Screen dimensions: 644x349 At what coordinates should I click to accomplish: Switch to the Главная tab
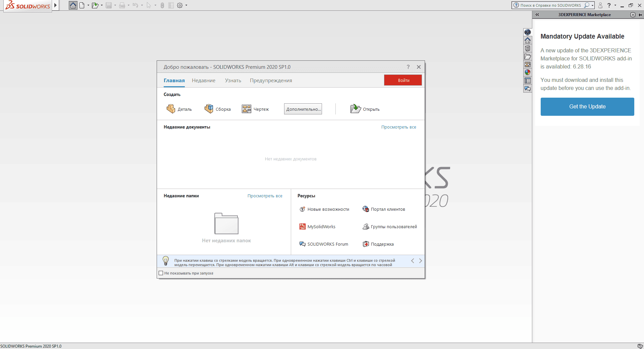[x=174, y=81]
